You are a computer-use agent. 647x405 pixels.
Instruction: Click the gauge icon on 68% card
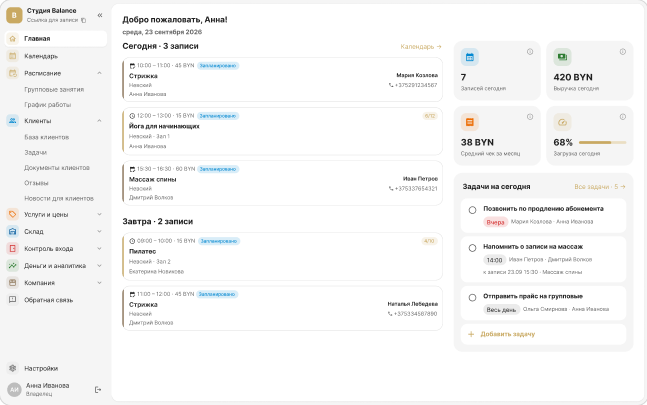[x=562, y=122]
